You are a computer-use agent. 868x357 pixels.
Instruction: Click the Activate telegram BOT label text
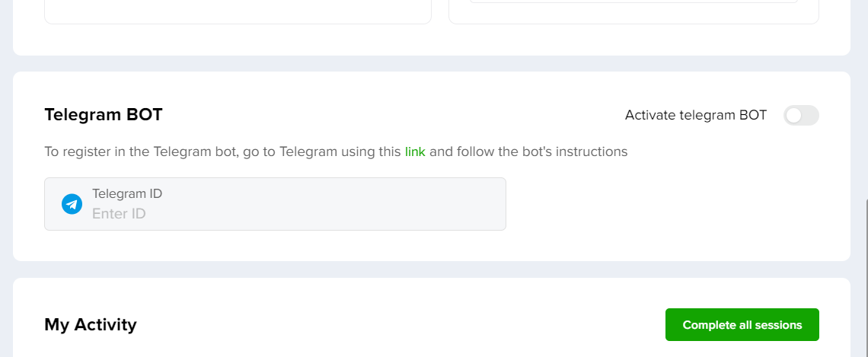coord(696,115)
